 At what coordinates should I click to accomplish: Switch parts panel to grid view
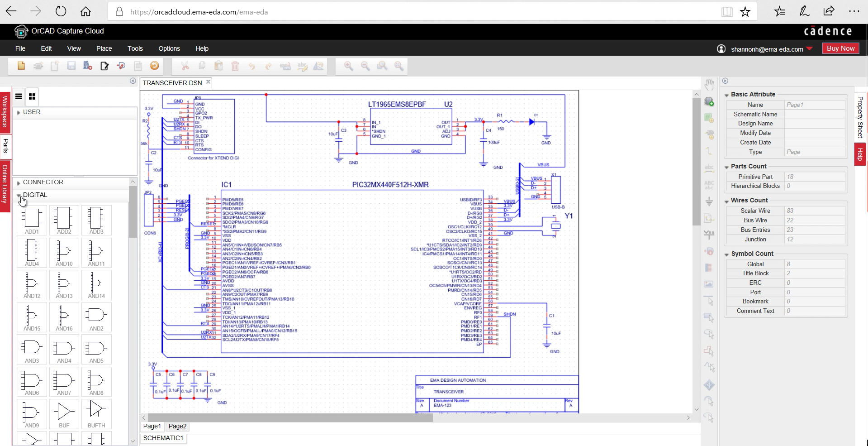[x=32, y=96]
